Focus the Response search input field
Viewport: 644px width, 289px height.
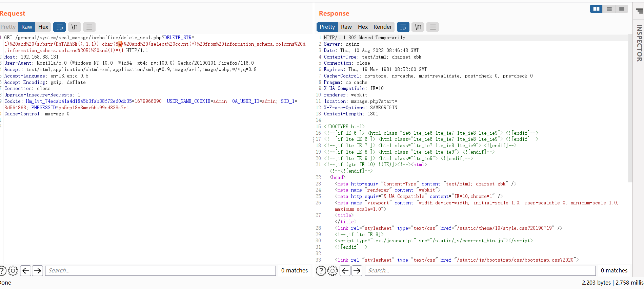pos(480,270)
